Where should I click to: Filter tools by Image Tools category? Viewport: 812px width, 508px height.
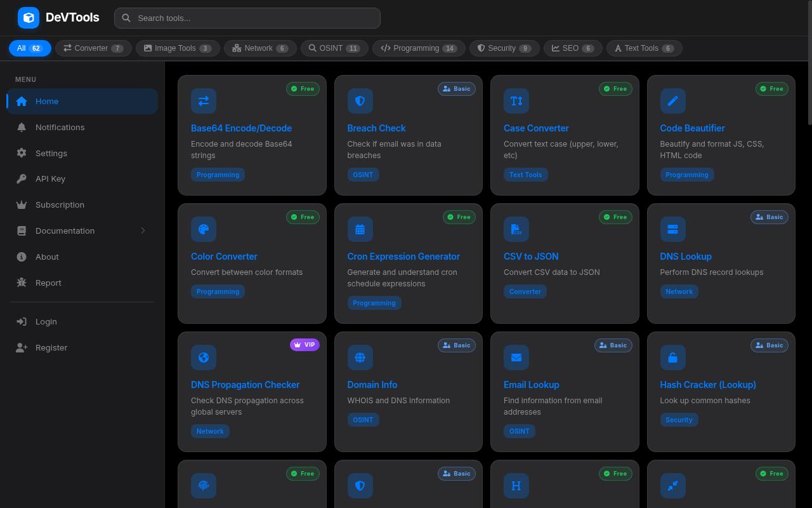[x=178, y=48]
